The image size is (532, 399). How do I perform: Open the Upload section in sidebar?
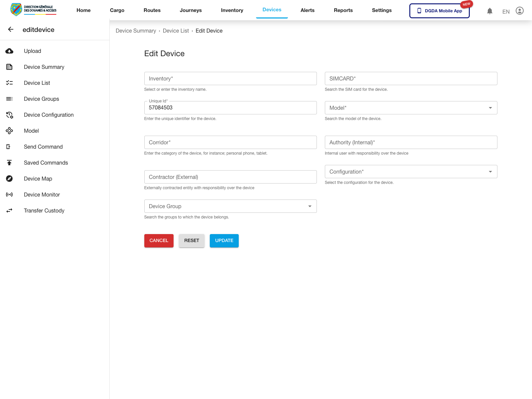click(x=9, y=51)
